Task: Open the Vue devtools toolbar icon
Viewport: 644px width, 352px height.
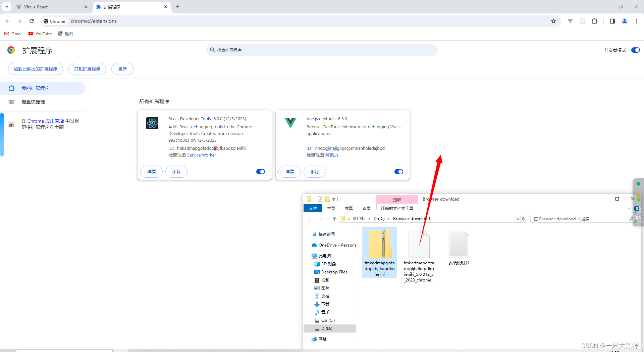Action: tap(570, 21)
